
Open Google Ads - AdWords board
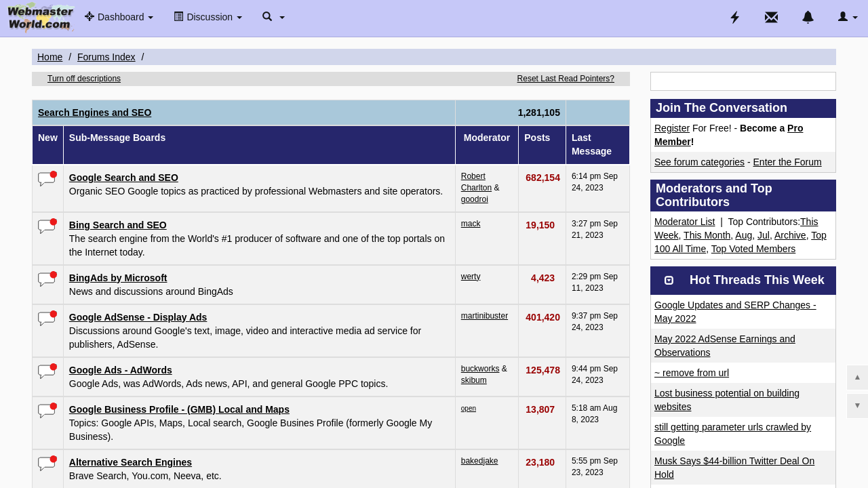click(x=120, y=370)
